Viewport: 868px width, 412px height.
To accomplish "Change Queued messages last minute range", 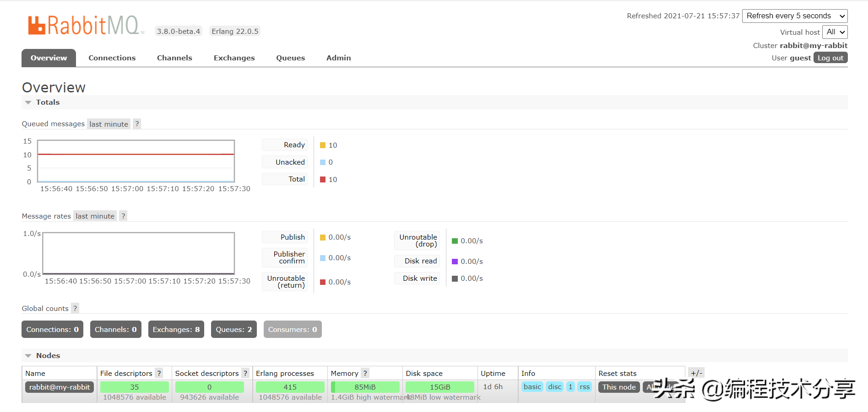I will (108, 124).
